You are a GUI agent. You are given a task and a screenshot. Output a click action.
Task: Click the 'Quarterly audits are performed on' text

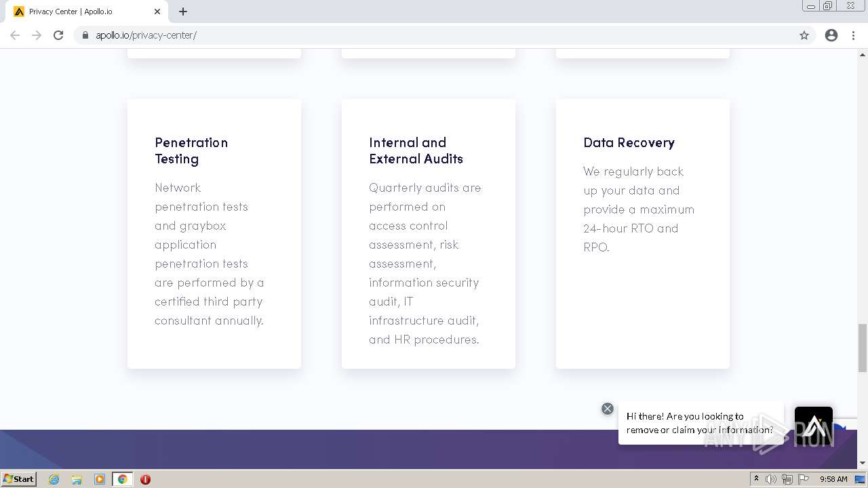point(425,197)
